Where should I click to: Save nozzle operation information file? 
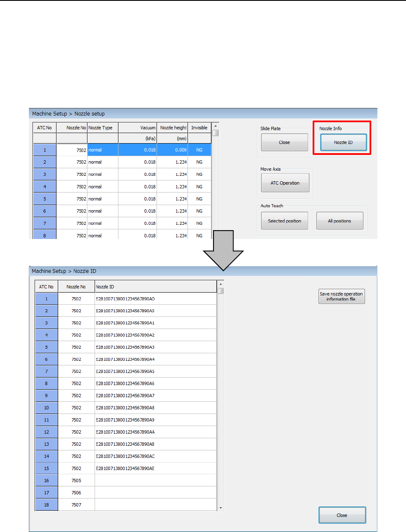(x=341, y=296)
